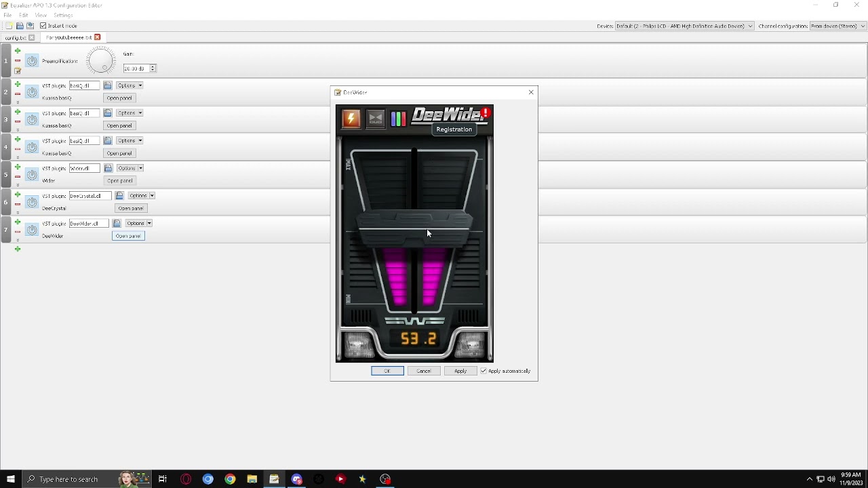Viewport: 868px width, 488px height.
Task: Open the Options dropdown for DeeCrystal.dll
Action: (x=141, y=195)
